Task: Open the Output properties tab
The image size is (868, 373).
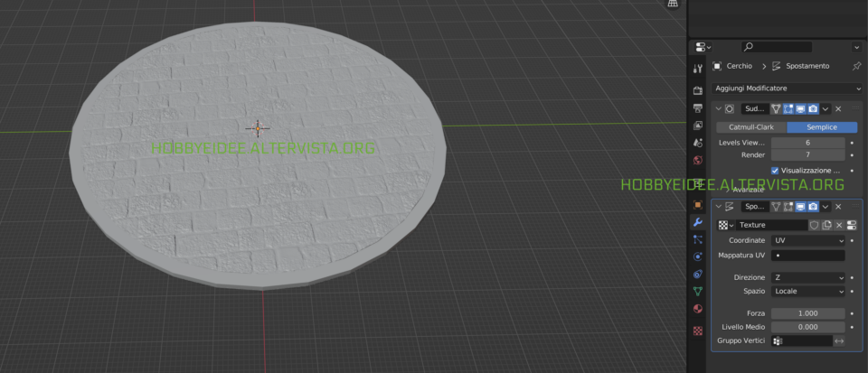Action: (x=697, y=107)
